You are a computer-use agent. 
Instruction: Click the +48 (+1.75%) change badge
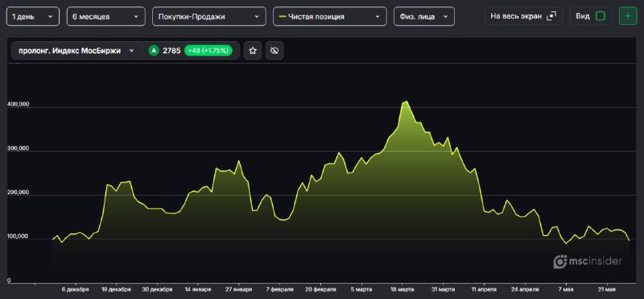tap(208, 51)
